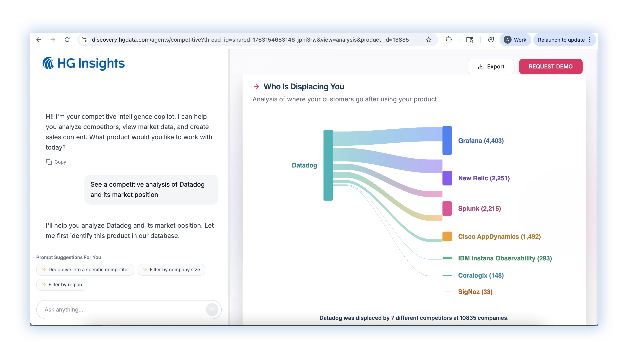Click the Coralogix (148) label

481,275
